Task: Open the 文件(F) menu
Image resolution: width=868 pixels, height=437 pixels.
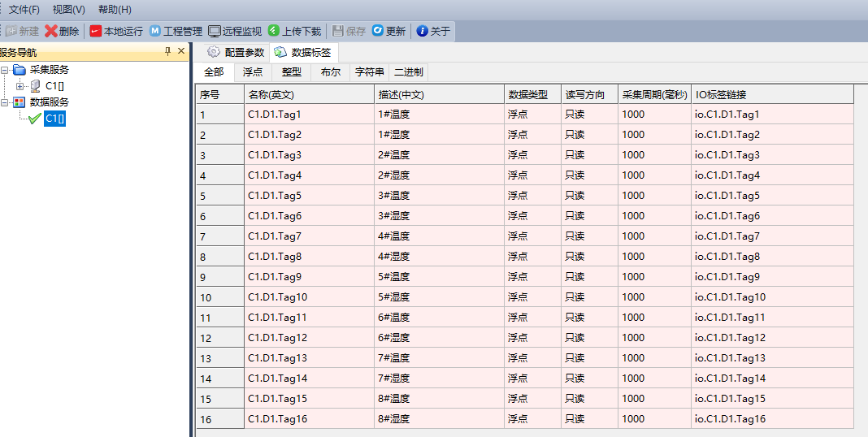Action: click(24, 10)
